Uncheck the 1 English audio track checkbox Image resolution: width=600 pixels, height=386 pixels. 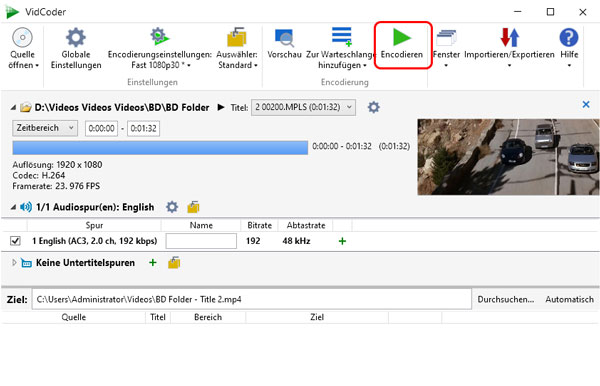[15, 241]
